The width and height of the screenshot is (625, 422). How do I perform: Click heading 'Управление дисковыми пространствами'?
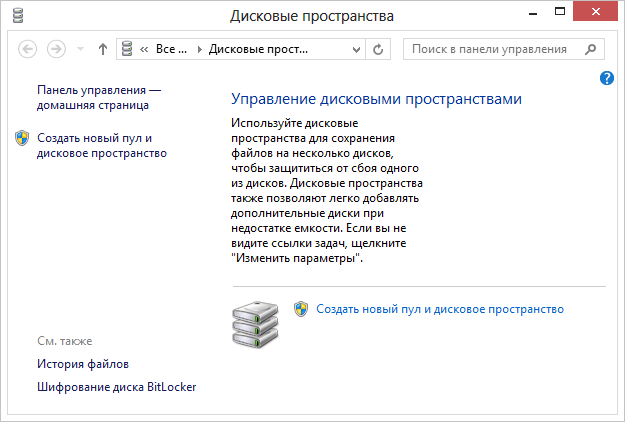tap(376, 99)
